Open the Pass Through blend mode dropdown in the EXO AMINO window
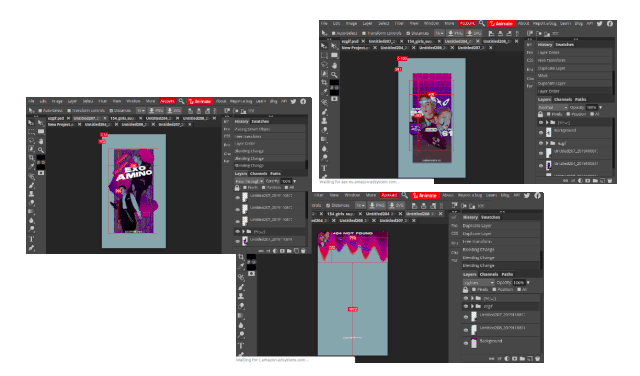Image resolution: width=640 pixels, height=376 pixels. click(x=249, y=181)
